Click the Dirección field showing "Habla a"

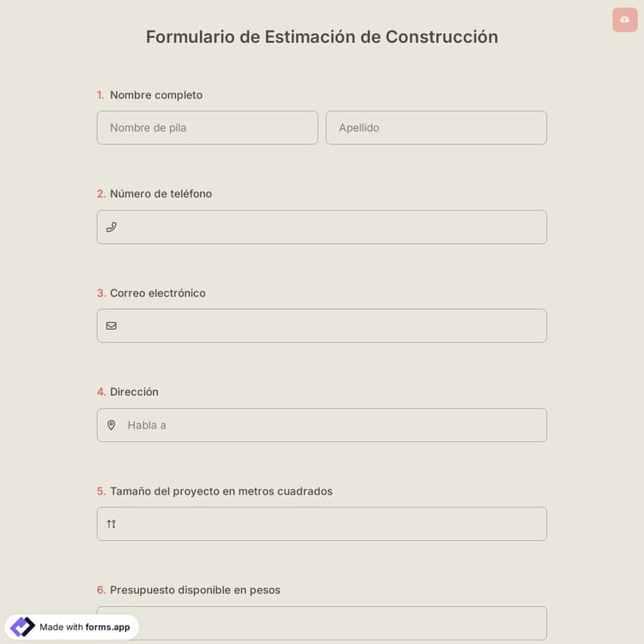[331, 425]
